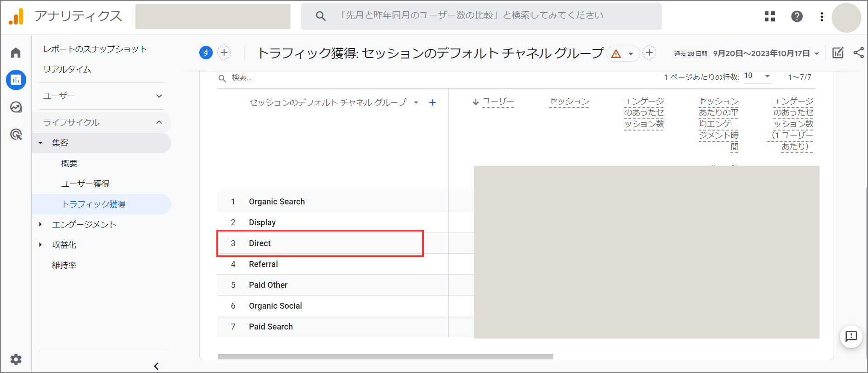Click the table 検索 search field
The height and width of the screenshot is (373, 868).
click(241, 78)
